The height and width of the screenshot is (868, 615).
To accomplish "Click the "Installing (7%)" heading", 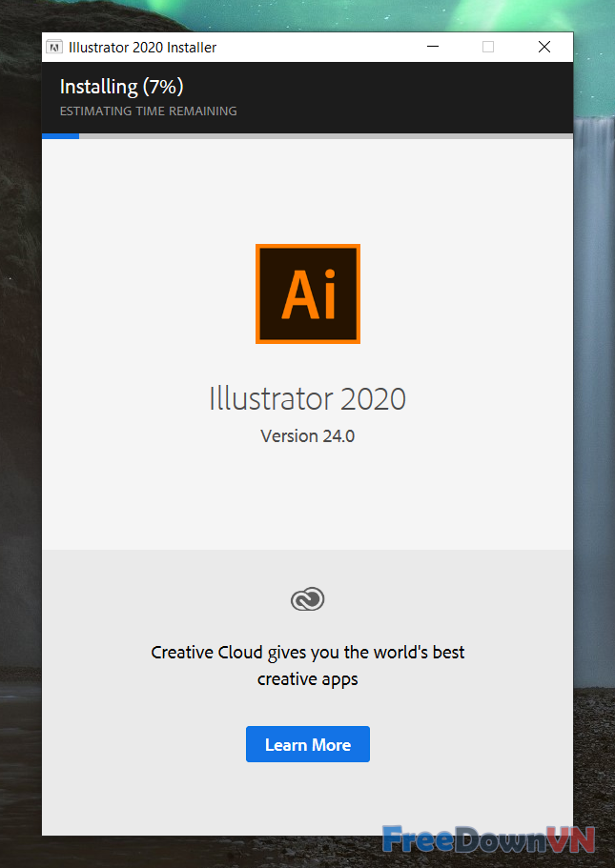I will click(121, 87).
